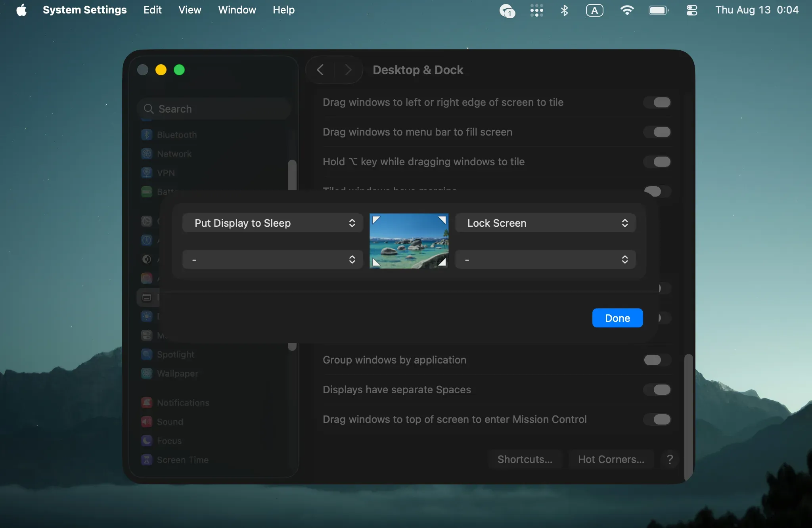Viewport: 812px width, 528px height.
Task: Open the Apple menu
Action: coord(21,10)
